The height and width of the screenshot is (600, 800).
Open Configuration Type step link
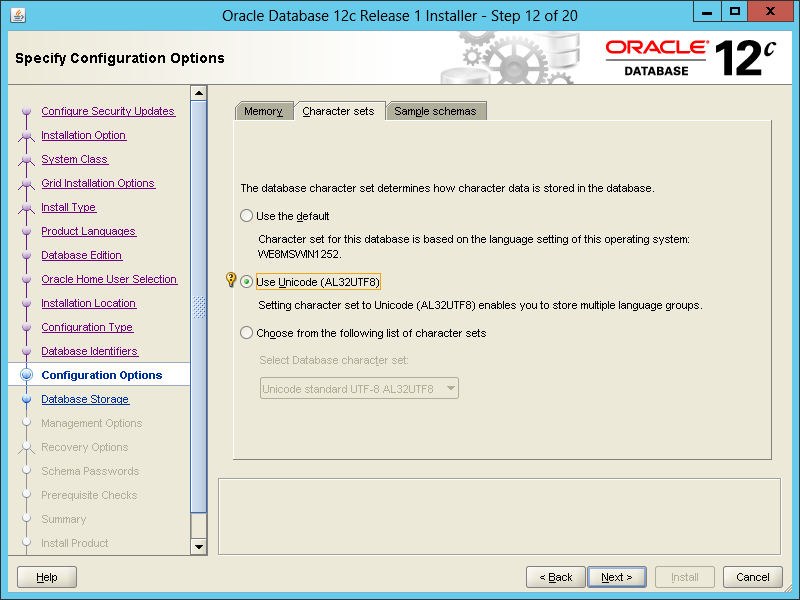(x=87, y=327)
